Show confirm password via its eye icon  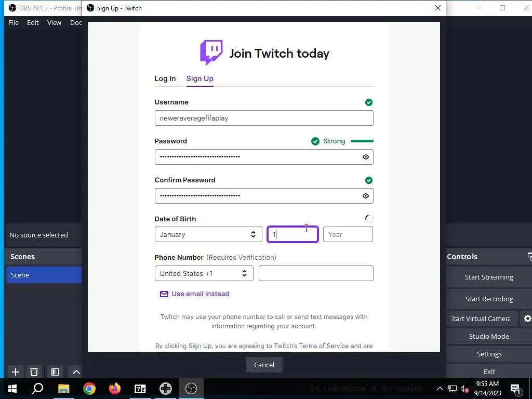365,196
